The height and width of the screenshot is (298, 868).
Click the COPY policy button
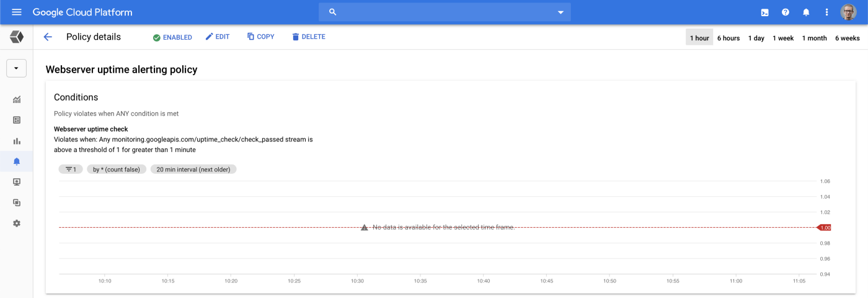(260, 37)
